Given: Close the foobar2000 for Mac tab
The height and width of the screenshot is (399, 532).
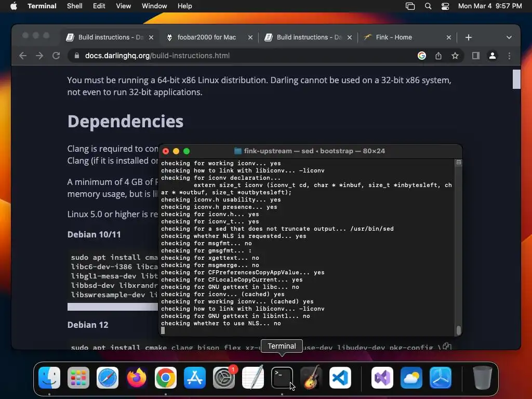Looking at the screenshot, I should (250, 37).
